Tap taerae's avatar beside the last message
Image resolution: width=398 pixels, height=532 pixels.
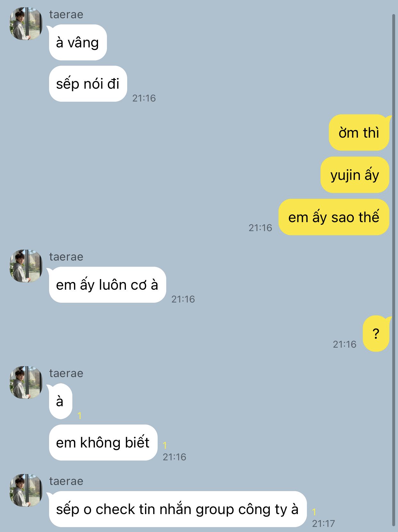click(26, 490)
